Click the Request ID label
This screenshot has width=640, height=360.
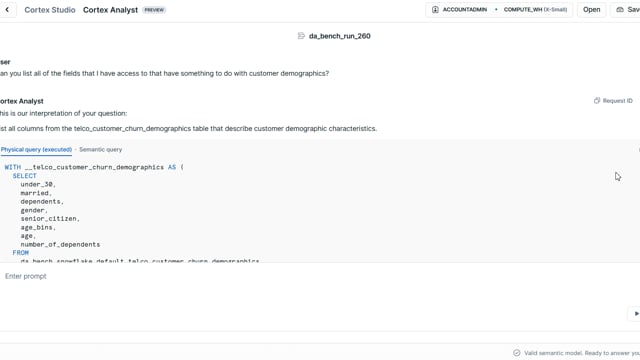click(x=617, y=100)
